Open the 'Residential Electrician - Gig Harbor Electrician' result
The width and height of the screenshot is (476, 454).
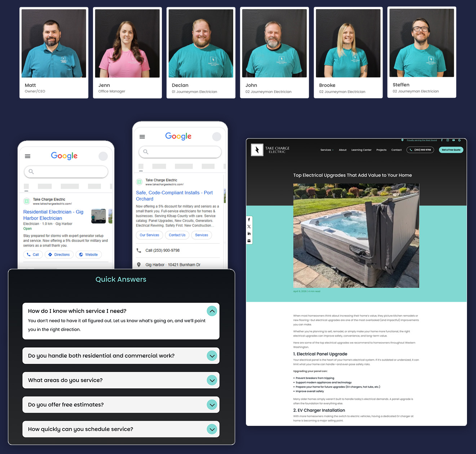point(53,215)
